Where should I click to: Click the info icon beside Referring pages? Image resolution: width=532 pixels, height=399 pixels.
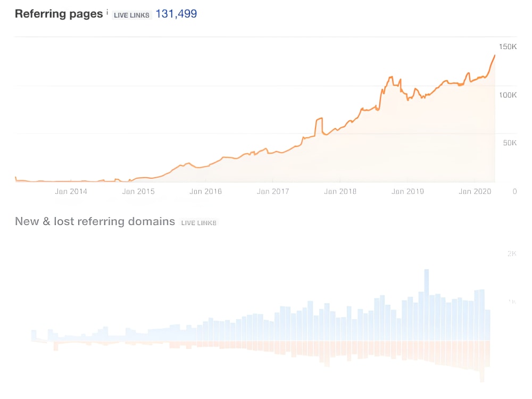click(107, 12)
